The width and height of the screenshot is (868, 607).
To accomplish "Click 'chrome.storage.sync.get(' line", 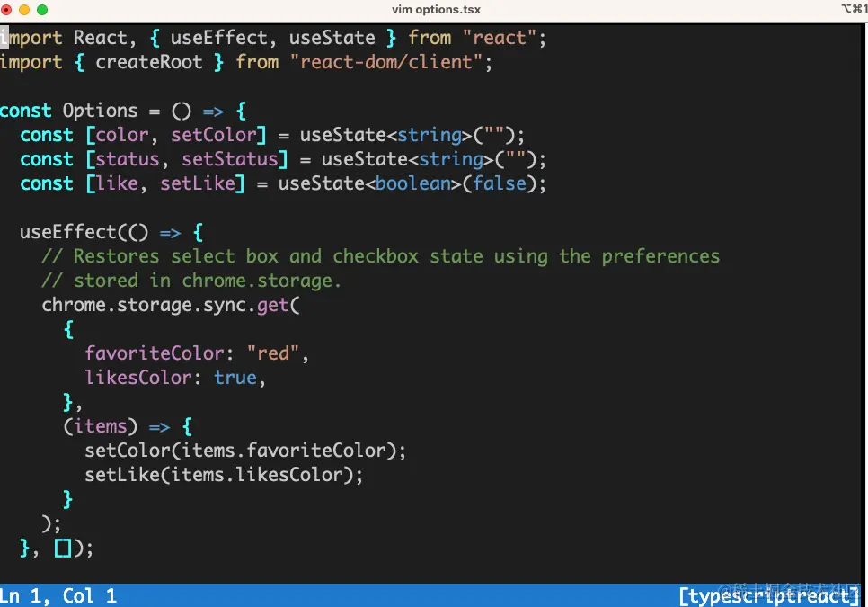I will click(171, 305).
